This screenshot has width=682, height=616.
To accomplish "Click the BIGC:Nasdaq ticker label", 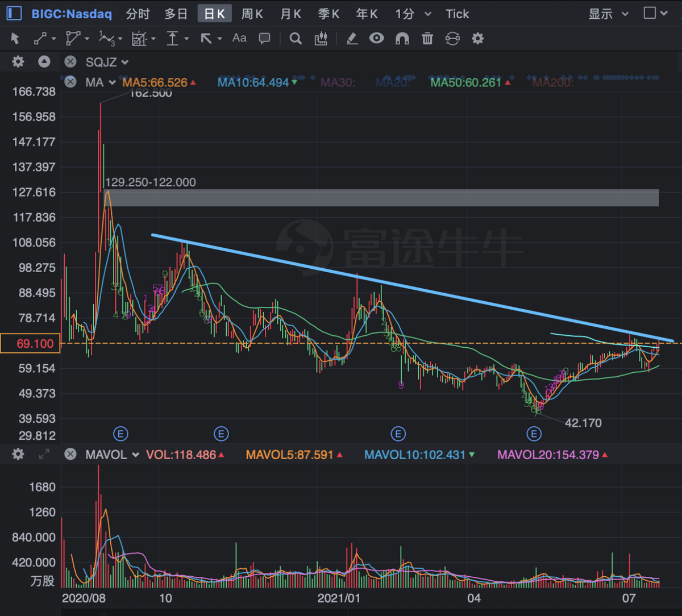I will click(x=72, y=14).
